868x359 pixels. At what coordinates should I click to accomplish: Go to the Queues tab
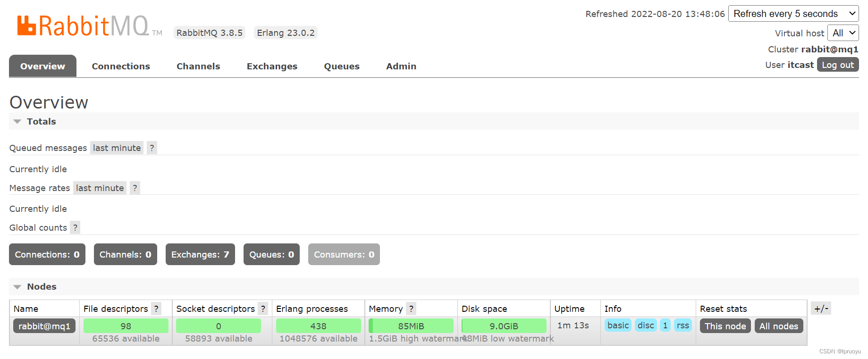(x=342, y=67)
